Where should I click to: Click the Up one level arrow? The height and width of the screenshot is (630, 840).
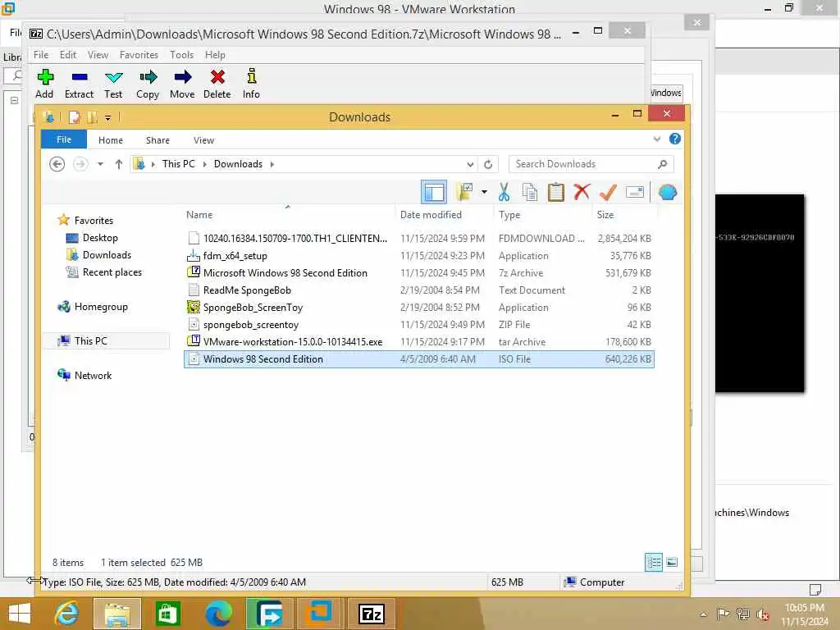(x=119, y=164)
